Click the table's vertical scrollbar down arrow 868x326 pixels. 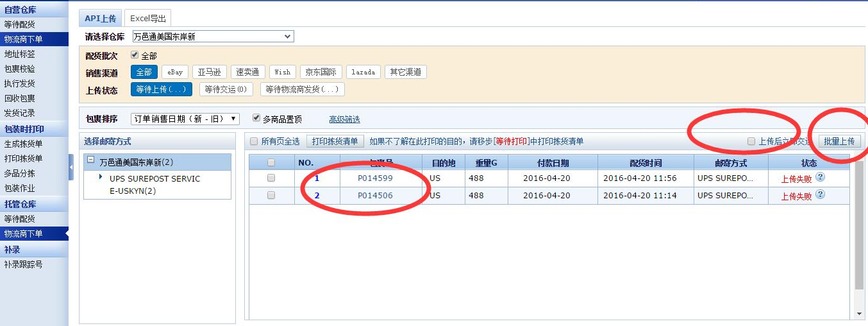(860, 314)
